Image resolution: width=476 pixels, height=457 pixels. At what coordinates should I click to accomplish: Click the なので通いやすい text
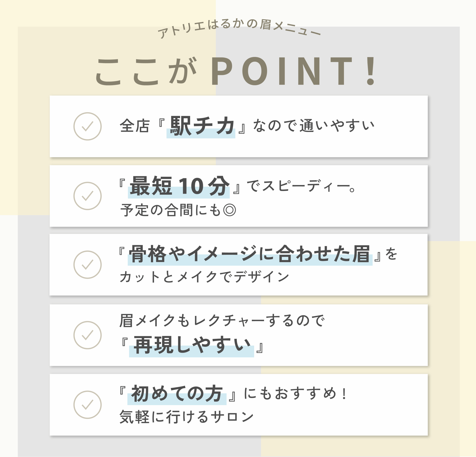tap(313, 126)
